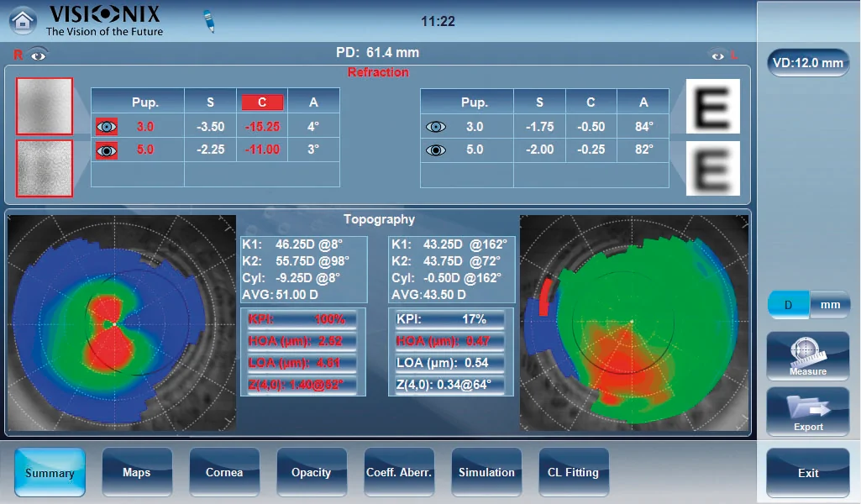
Task: Open the Measure tool
Action: pos(808,356)
